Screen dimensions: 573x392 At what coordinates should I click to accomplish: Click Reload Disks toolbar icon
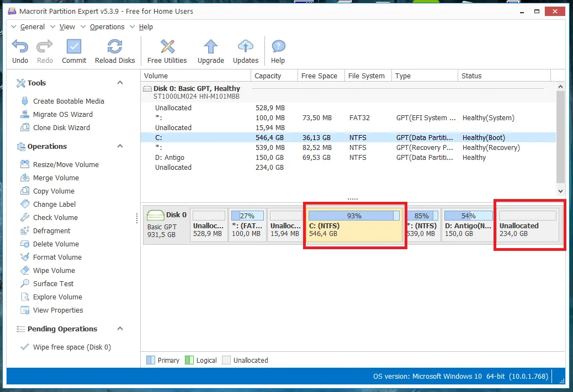(x=115, y=47)
